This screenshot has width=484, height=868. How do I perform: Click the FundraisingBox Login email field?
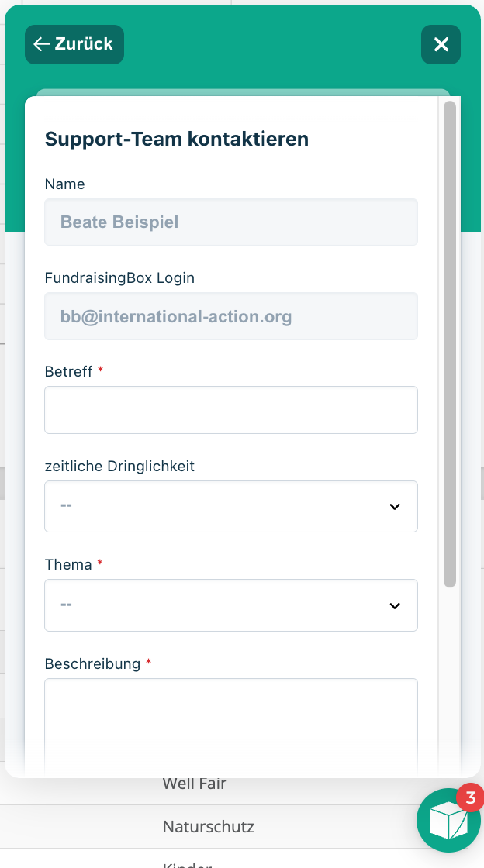pyautogui.click(x=230, y=316)
